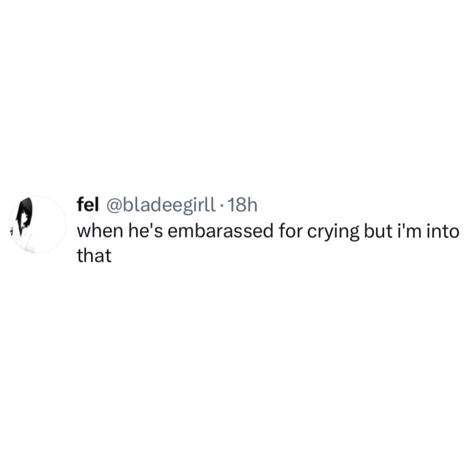
Task: Click the display name "fel"
Action: click(88, 205)
